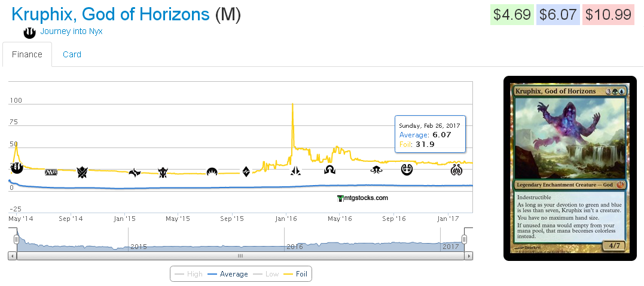Switch to the Card tab

click(72, 54)
